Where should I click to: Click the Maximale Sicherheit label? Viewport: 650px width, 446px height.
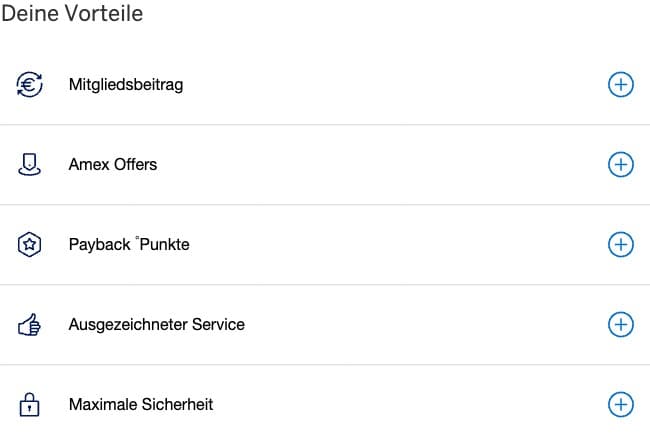(140, 405)
